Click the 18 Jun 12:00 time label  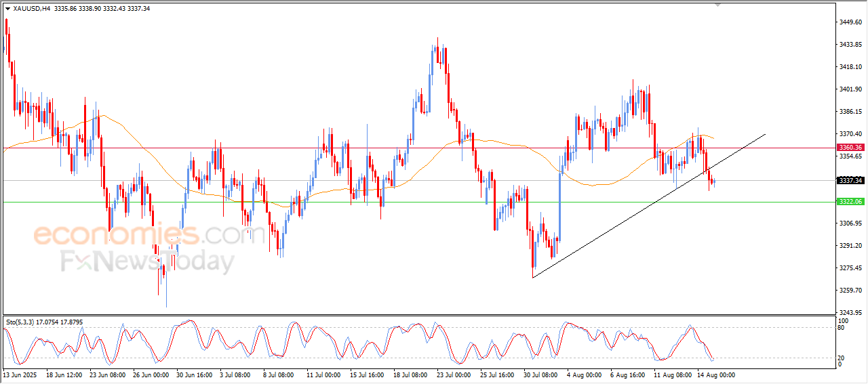tap(64, 375)
